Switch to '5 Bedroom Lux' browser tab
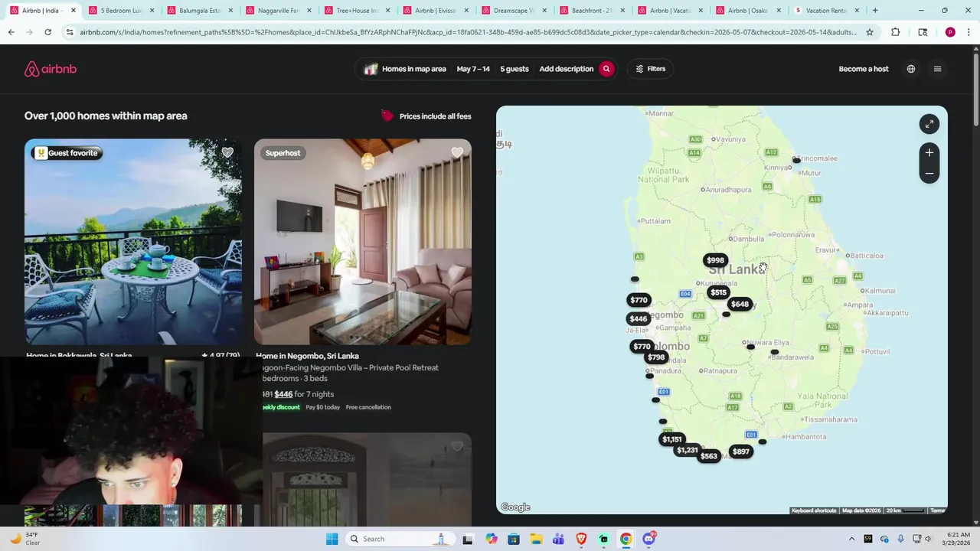The height and width of the screenshot is (551, 980). (121, 11)
